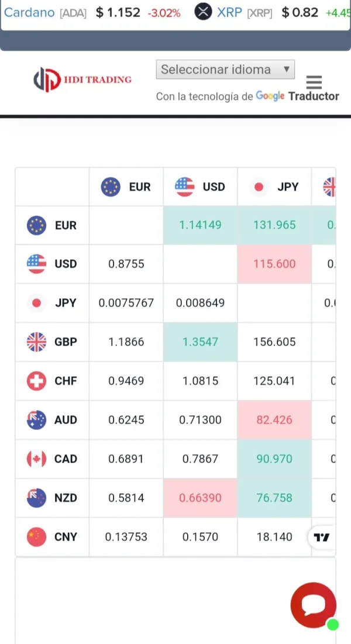Click the AUD row label
This screenshot has width=351, height=644.
[x=66, y=420]
